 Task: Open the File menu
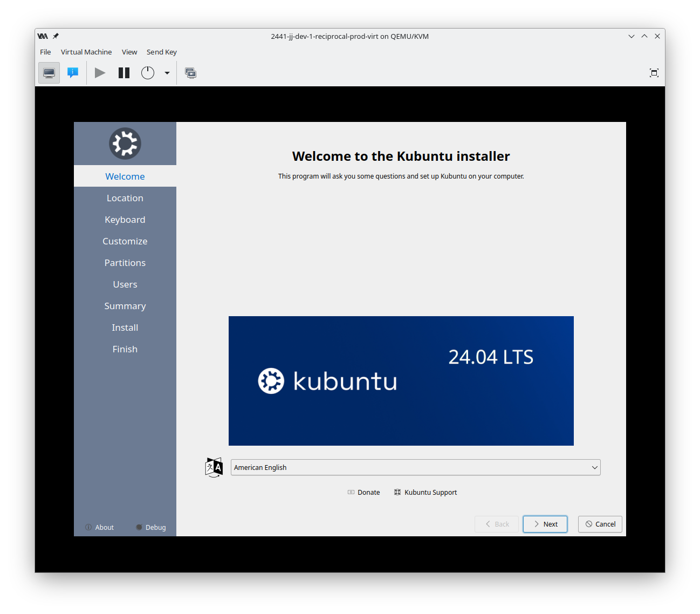point(45,52)
